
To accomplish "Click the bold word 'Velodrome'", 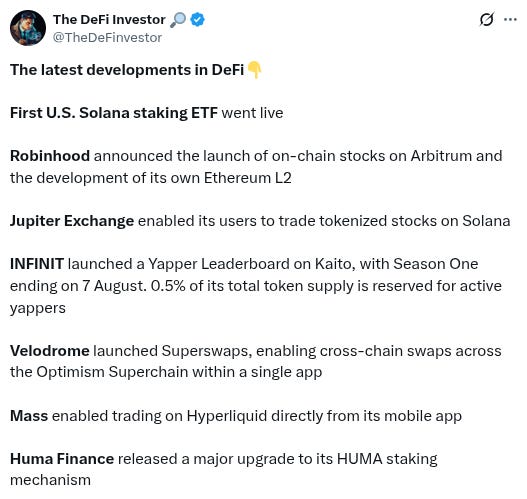I will (50, 351).
